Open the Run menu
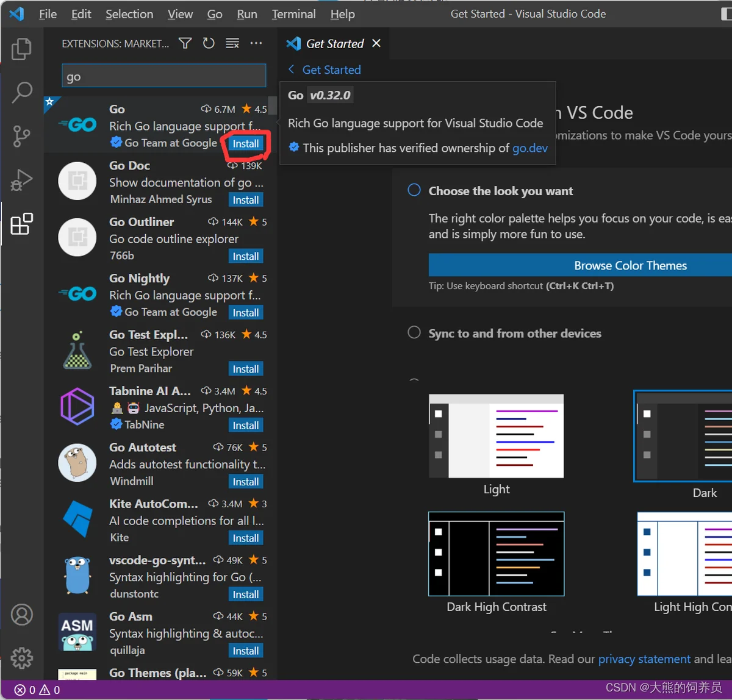Viewport: 732px width, 700px height. pyautogui.click(x=247, y=14)
